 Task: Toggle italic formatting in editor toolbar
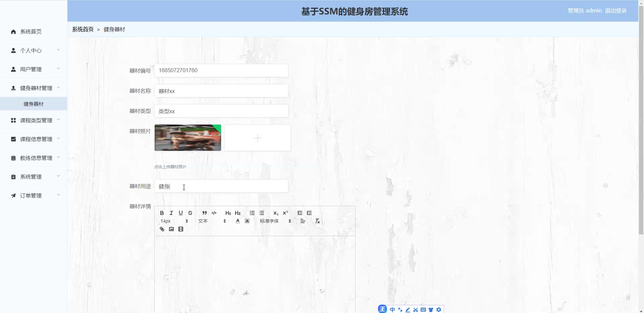pos(171,213)
